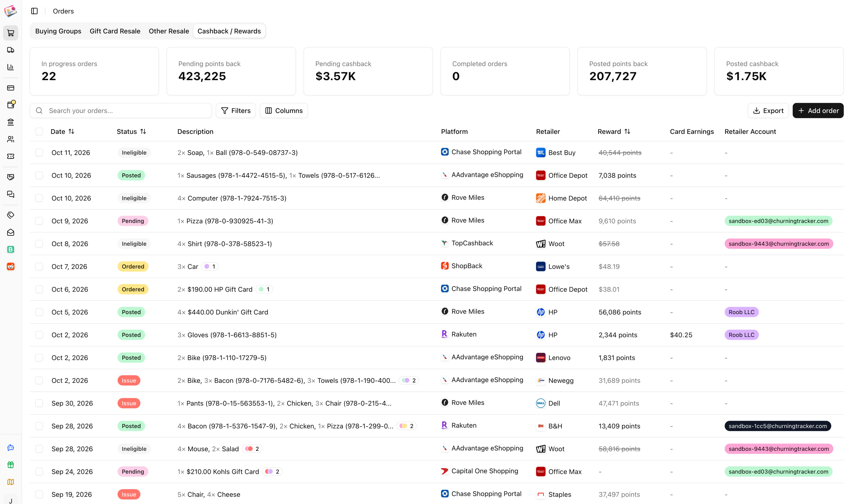Open the wallet icon with yellow badge

click(11, 105)
